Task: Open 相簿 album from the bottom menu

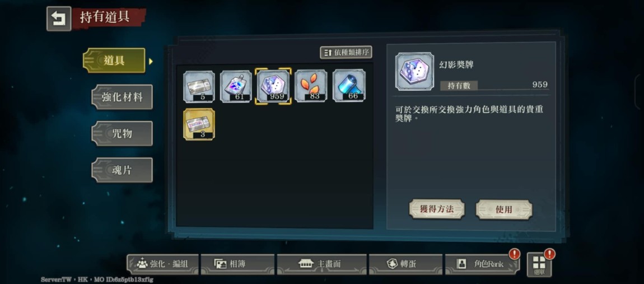Action: tap(237, 264)
